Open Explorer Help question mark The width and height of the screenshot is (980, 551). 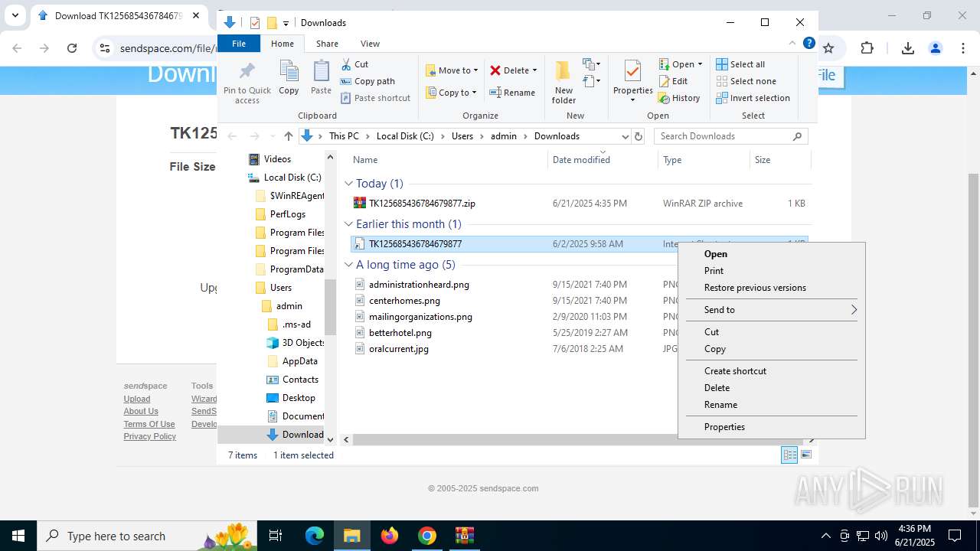click(x=808, y=44)
